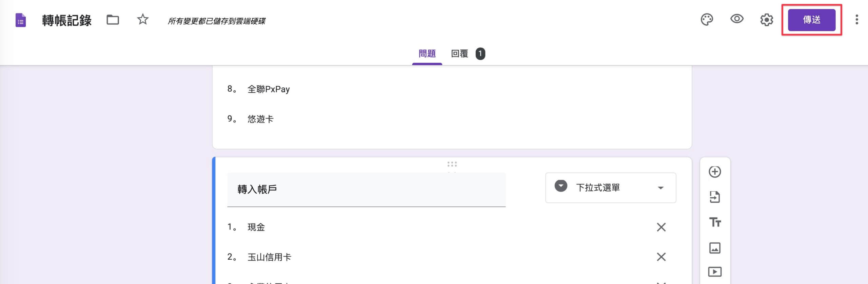Click the 傳送 send button
Image resolution: width=868 pixels, height=284 pixels.
812,20
